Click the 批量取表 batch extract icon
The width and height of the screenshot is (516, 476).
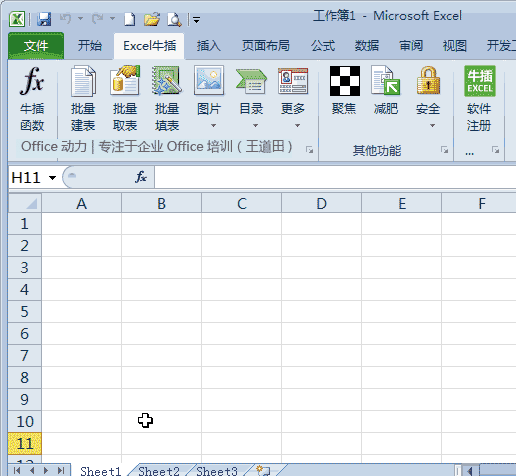point(125,99)
